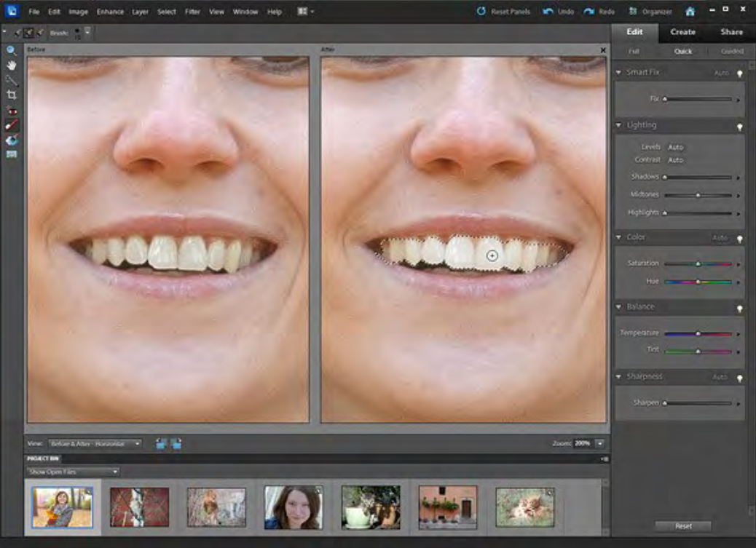
Task: Switch to the Guided edit tab
Action: click(731, 52)
